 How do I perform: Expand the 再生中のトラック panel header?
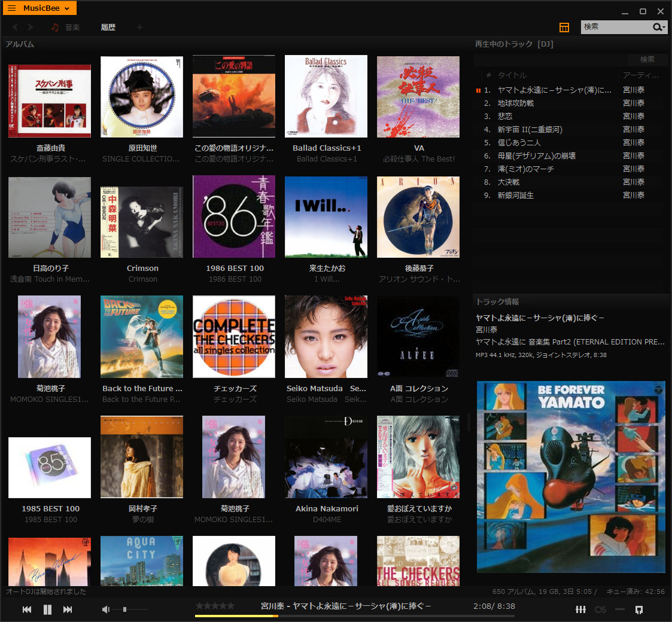(x=513, y=44)
